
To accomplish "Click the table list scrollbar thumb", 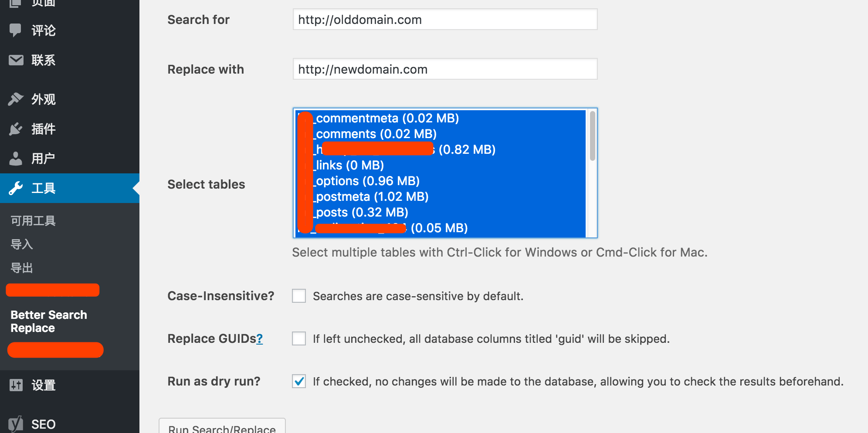I will [592, 136].
